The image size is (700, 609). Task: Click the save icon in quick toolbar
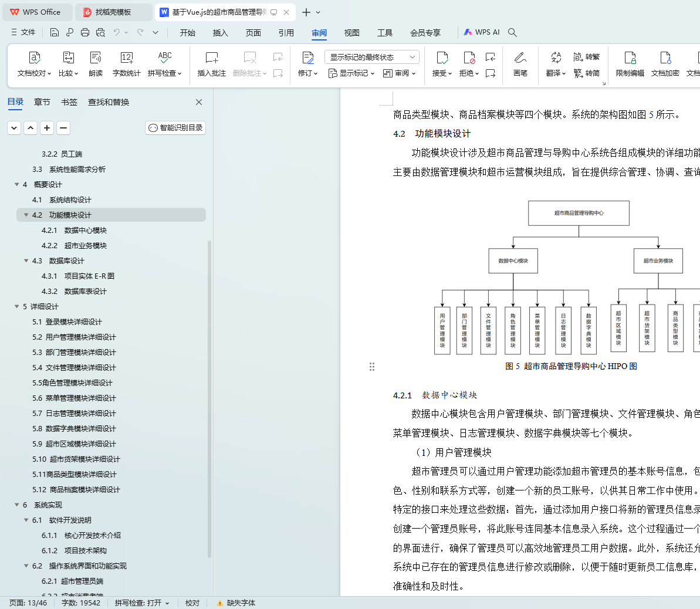click(55, 32)
